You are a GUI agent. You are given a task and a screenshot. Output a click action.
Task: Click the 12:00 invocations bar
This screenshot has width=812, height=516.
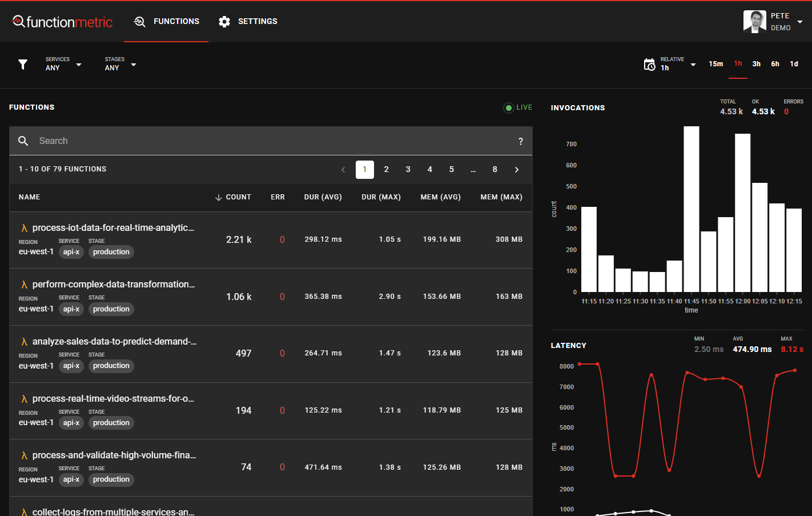tap(743, 213)
